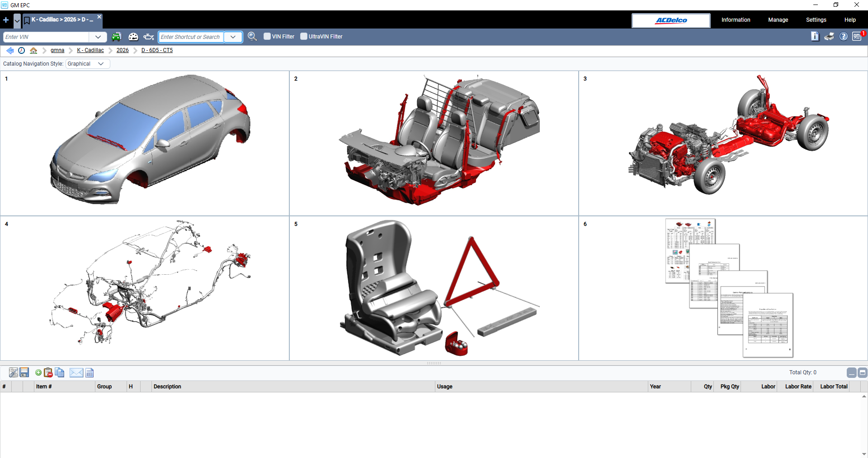The height and width of the screenshot is (458, 868).
Task: Open the Manage menu
Action: pos(778,20)
